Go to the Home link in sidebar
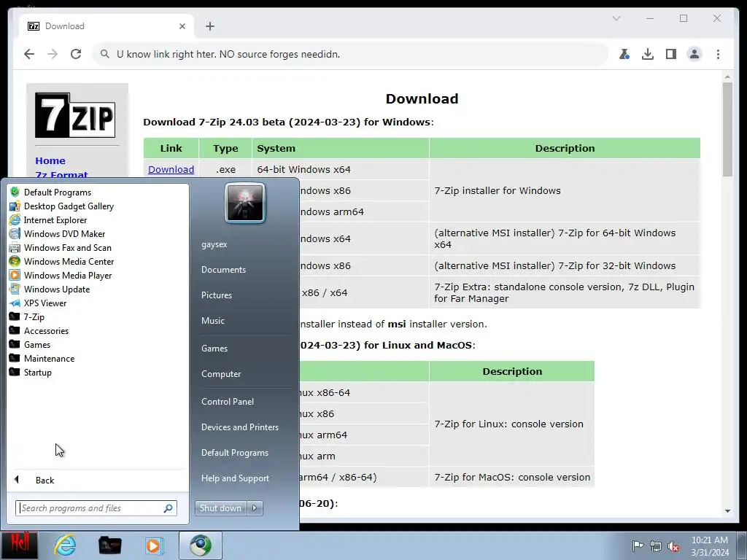 pyautogui.click(x=50, y=161)
